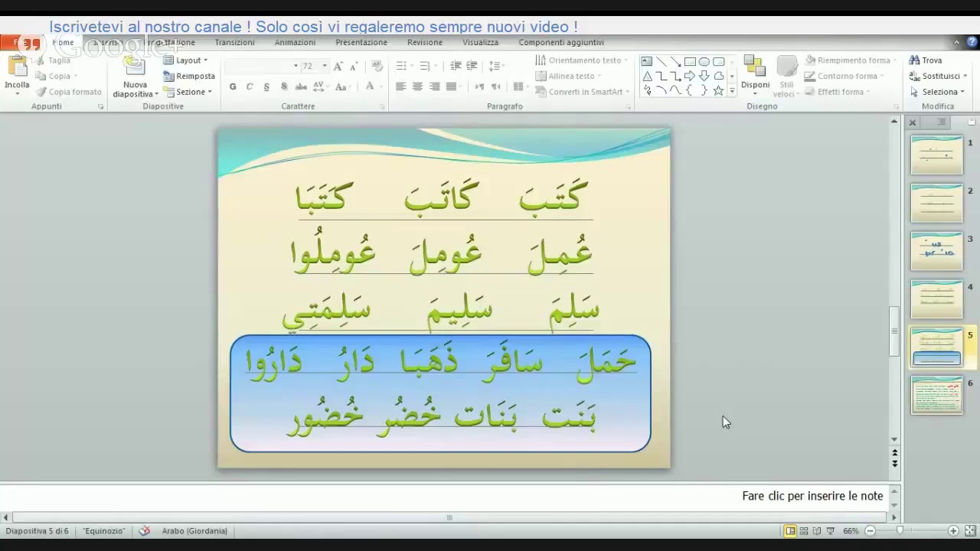Click the Copia formato format painter
The image size is (980, 551).
(x=69, y=92)
